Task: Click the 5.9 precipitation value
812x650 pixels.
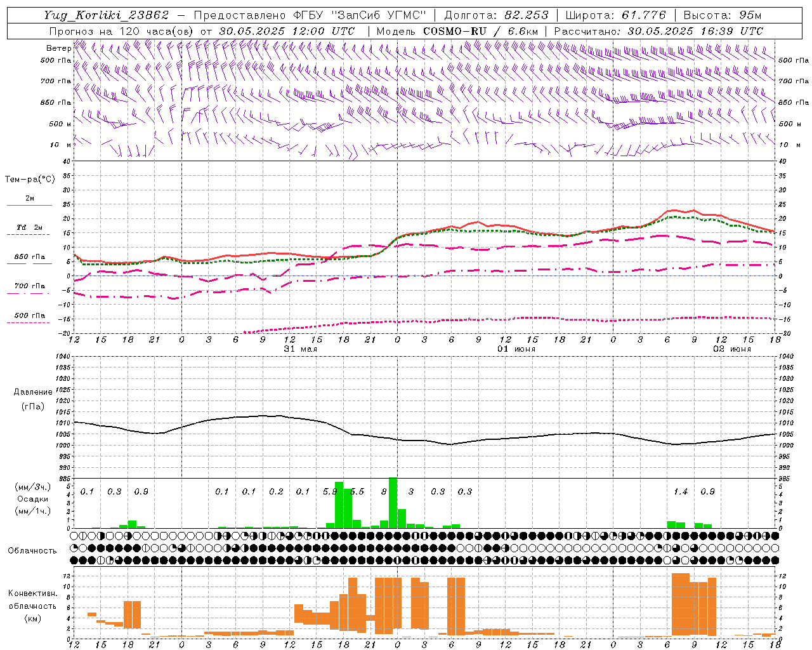Action: point(330,492)
